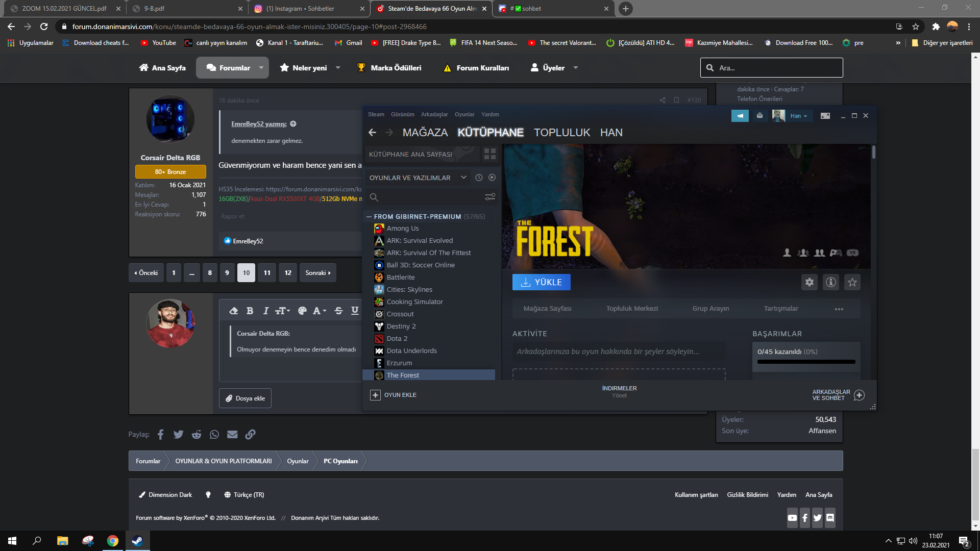This screenshot has height=551, width=980.
Task: Toggle underline formatting in reply editor
Action: click(355, 311)
